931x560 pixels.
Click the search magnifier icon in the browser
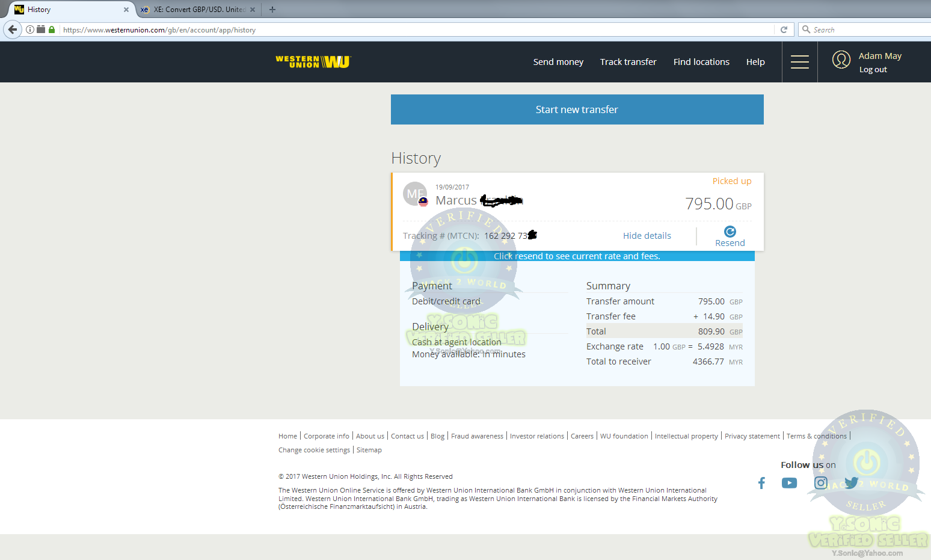pos(806,29)
